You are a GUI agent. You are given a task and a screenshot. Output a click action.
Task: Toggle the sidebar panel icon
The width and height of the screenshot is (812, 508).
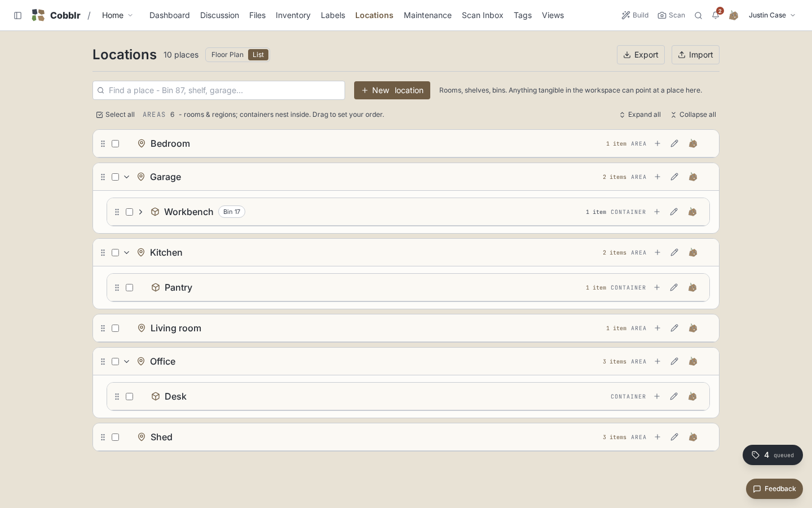click(17, 15)
